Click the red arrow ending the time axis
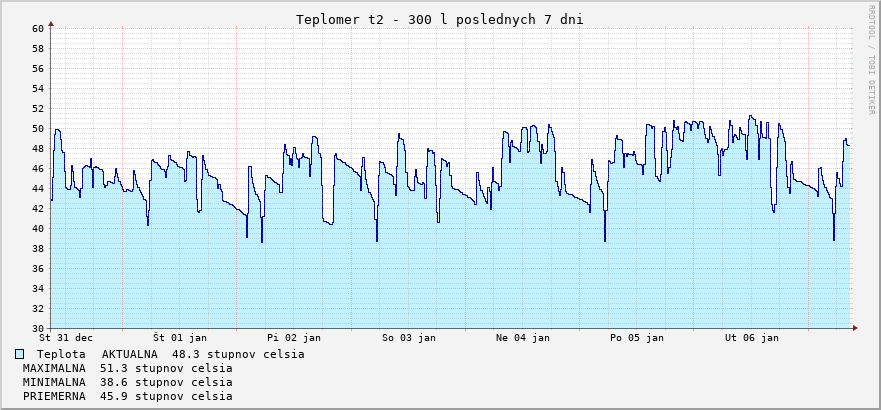Image resolution: width=881 pixels, height=410 pixels. (855, 328)
